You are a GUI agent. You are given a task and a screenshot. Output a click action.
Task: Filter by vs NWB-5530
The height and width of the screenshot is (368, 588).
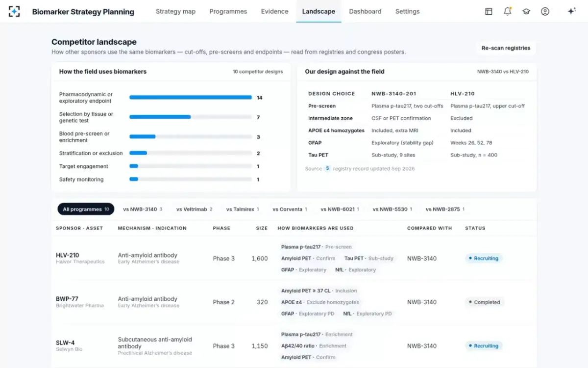[392, 209]
